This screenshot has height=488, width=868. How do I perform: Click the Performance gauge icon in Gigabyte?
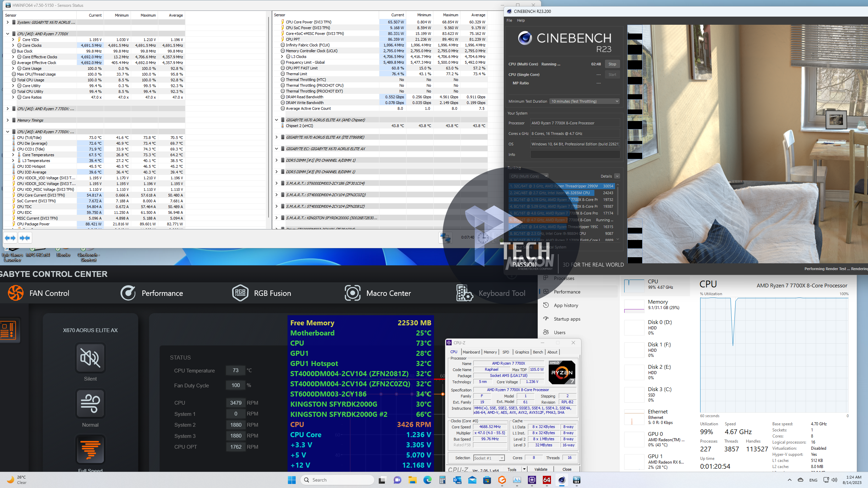pos(128,293)
